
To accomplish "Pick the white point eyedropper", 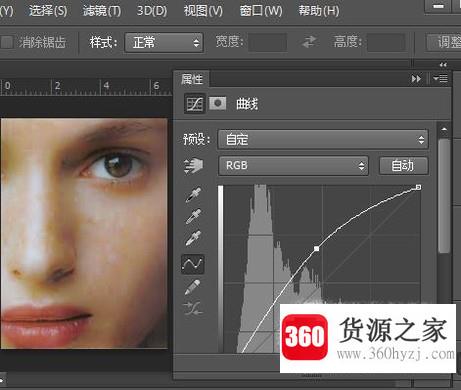I will pyautogui.click(x=193, y=238).
